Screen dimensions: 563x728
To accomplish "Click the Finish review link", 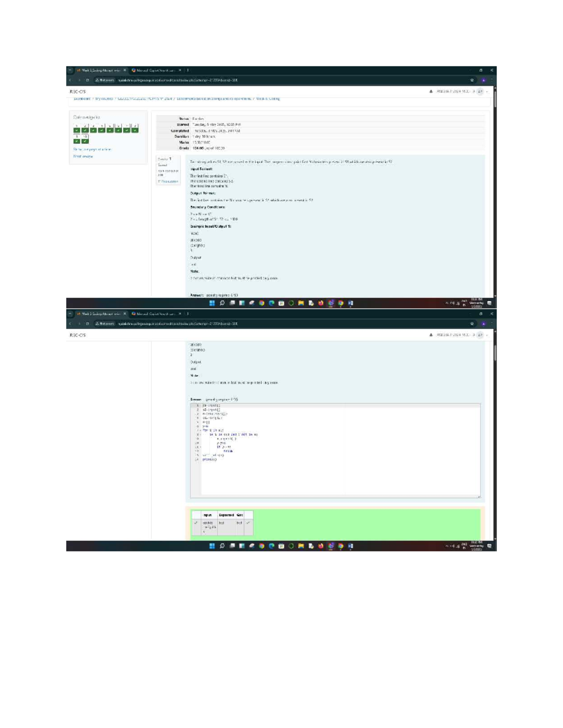I will 83,157.
